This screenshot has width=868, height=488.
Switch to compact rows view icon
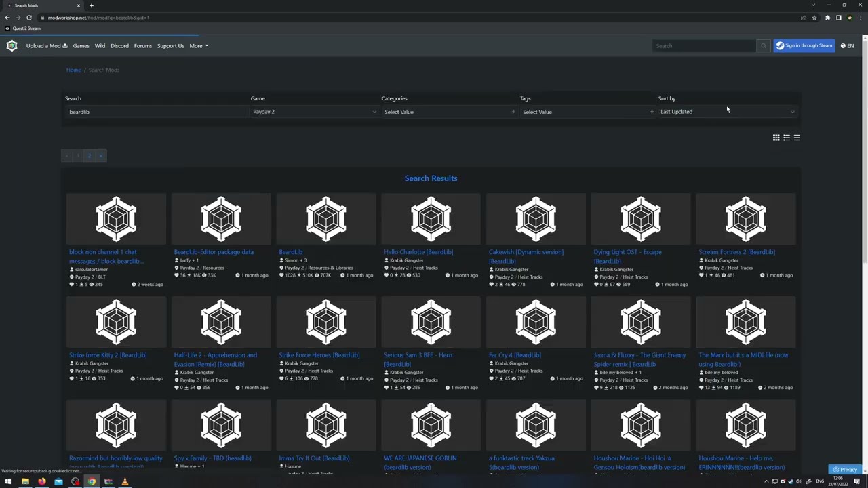pos(797,138)
